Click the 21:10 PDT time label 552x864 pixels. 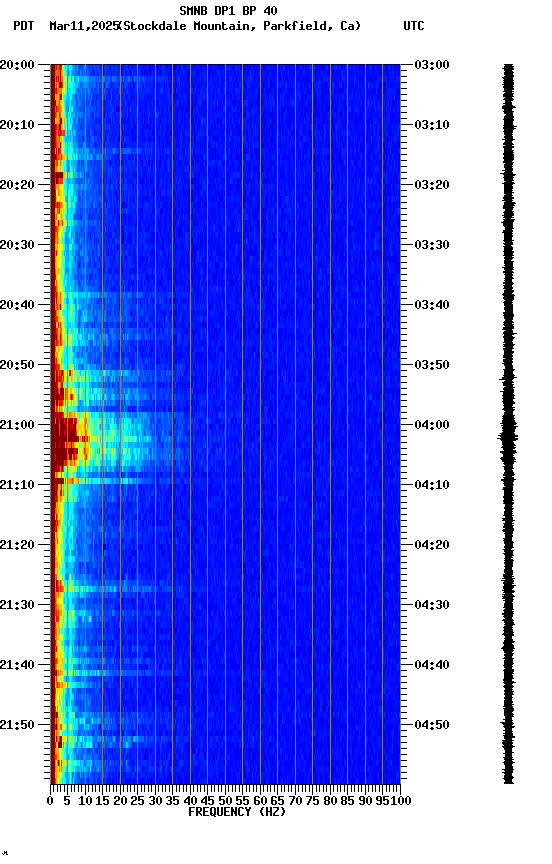pyautogui.click(x=17, y=485)
